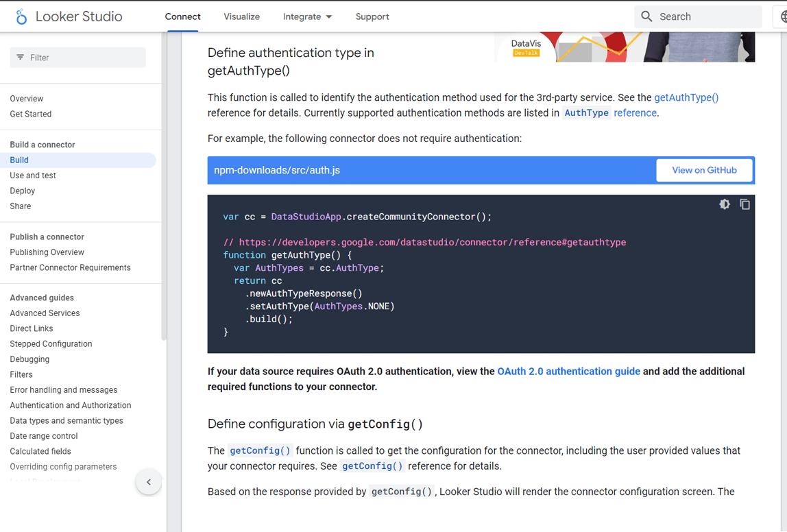Click the search magnifier icon

[x=646, y=16]
